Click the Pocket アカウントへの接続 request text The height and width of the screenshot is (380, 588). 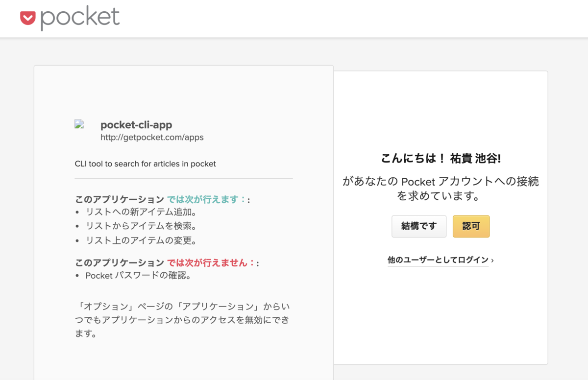coord(441,189)
